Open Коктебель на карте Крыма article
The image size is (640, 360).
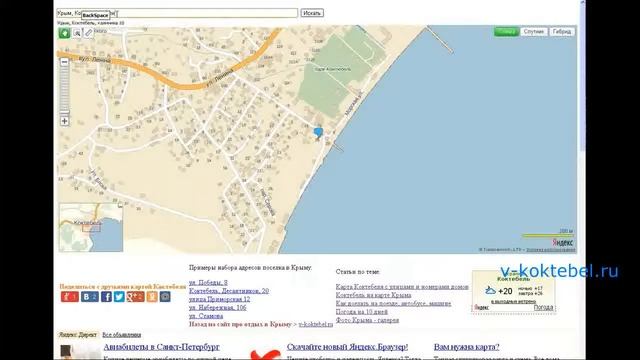coord(373,295)
